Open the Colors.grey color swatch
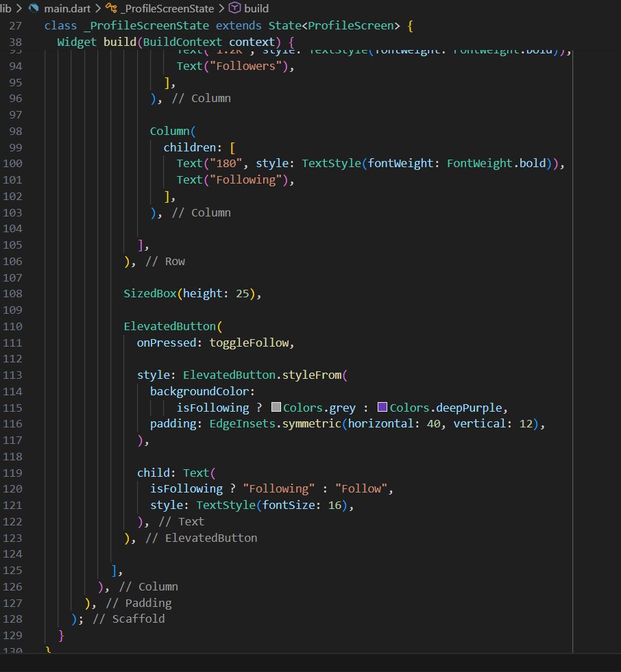Viewport: 621px width, 672px height. [276, 407]
